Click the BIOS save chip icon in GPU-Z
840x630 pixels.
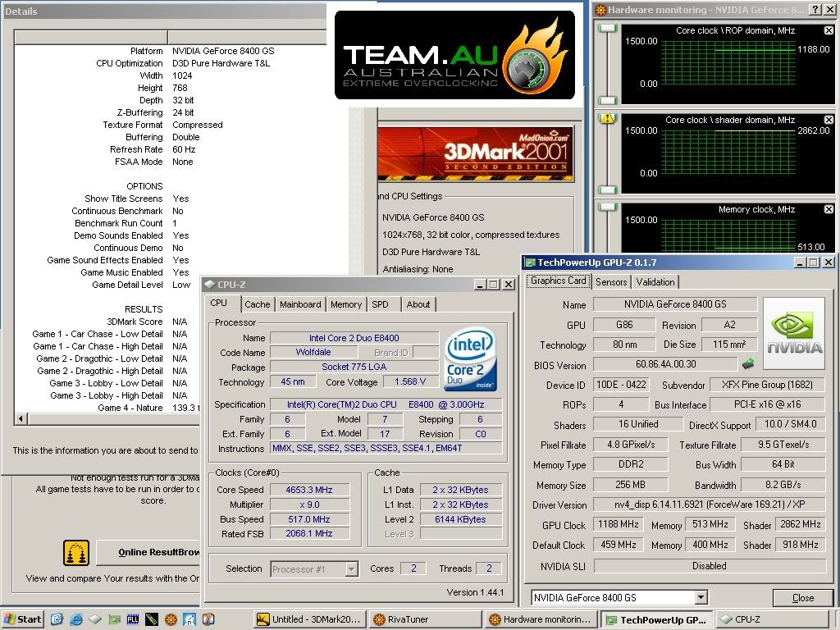click(748, 363)
